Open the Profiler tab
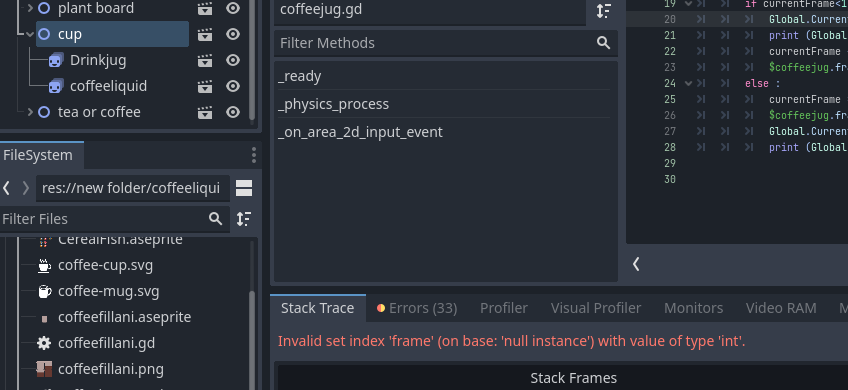 point(504,308)
